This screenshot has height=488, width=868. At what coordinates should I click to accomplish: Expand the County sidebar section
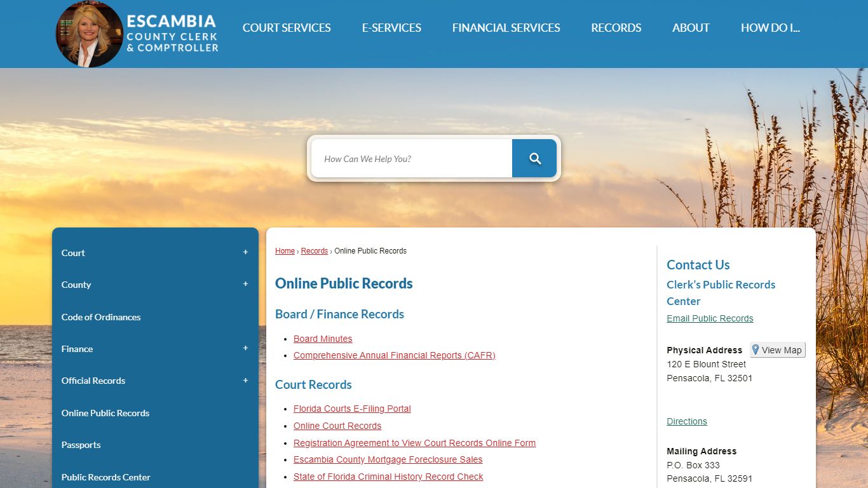click(x=245, y=284)
